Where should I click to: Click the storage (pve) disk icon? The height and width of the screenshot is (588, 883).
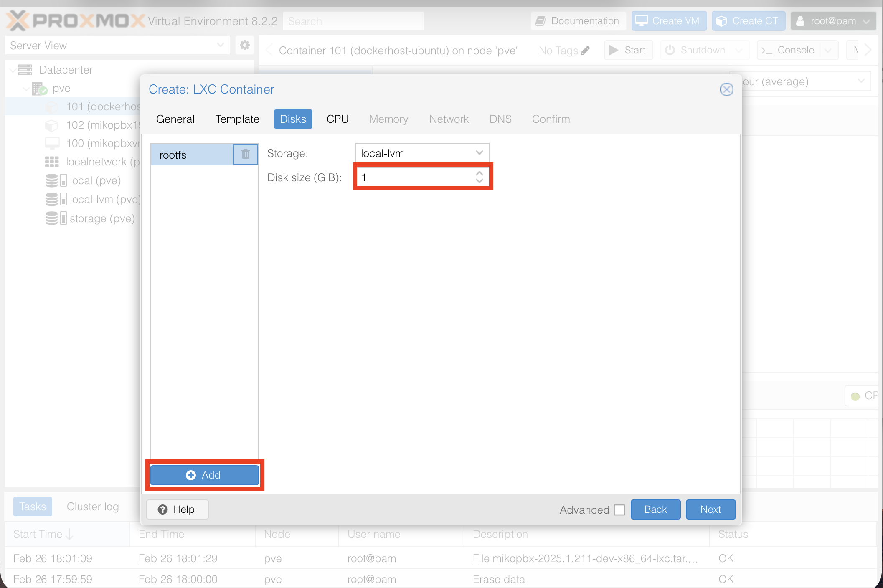[x=52, y=218]
